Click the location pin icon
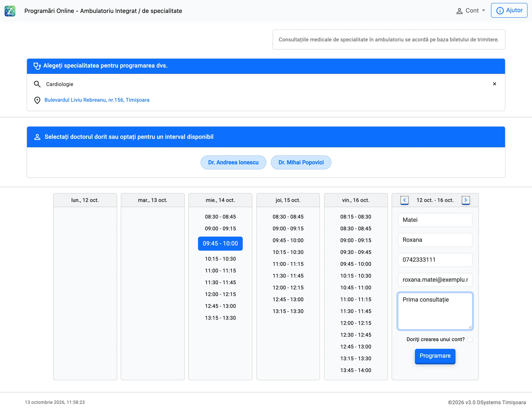532x409 pixels. [x=37, y=100]
